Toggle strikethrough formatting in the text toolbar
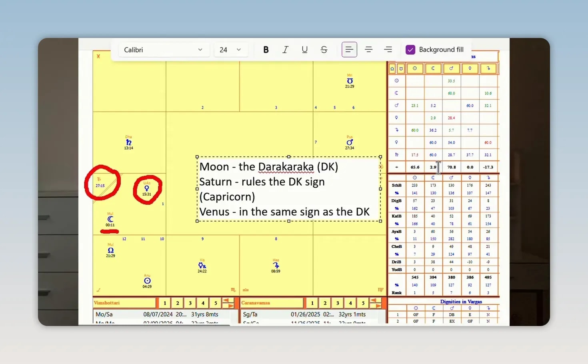588x364 pixels. pos(324,50)
